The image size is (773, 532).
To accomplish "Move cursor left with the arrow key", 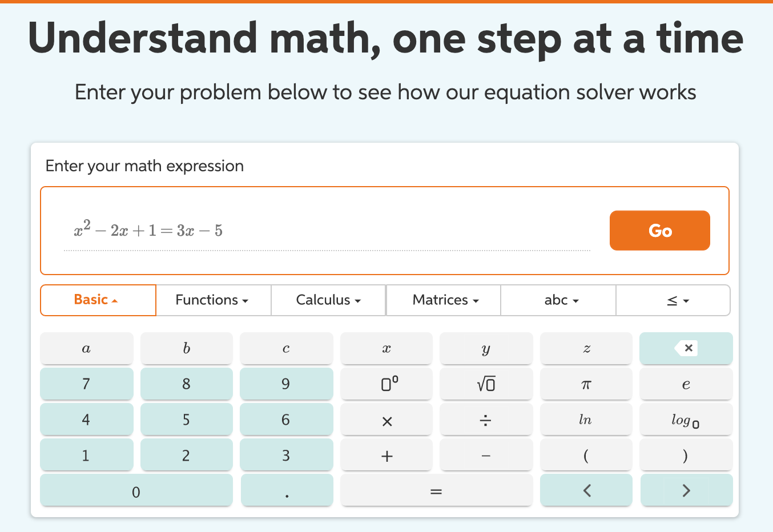I will pyautogui.click(x=586, y=490).
